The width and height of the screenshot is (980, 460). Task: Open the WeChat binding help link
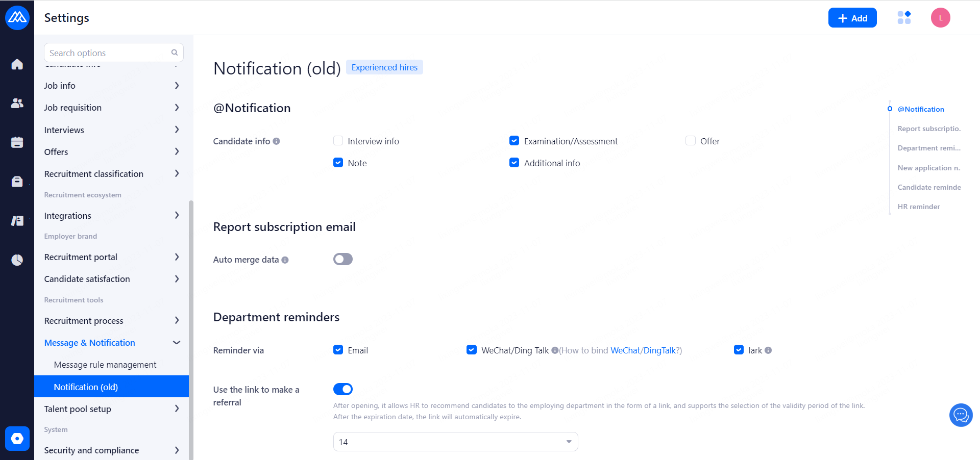(x=625, y=350)
